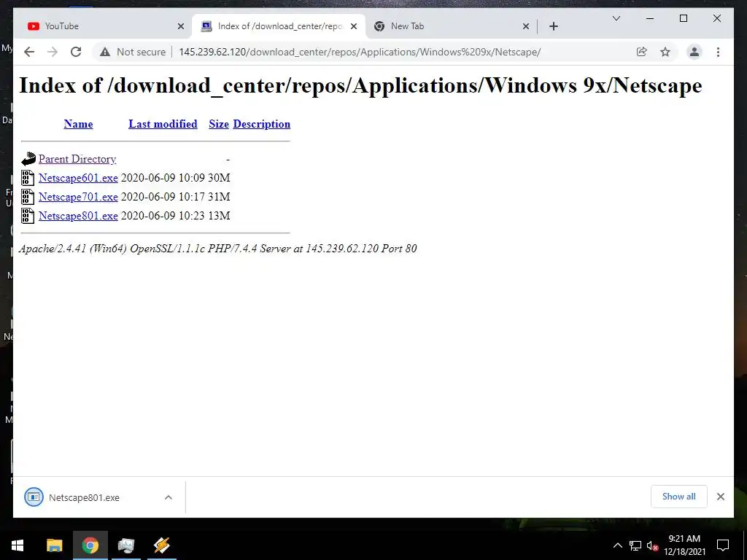Click the date 2020-06-09 10:17

[163, 197]
